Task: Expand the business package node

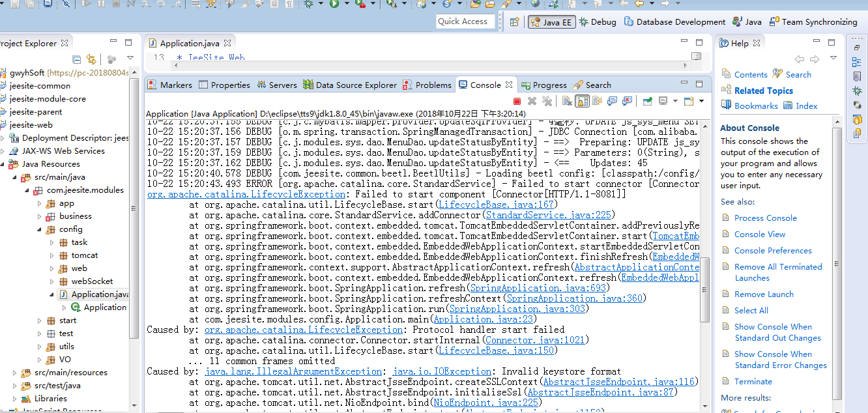Action: (40, 216)
